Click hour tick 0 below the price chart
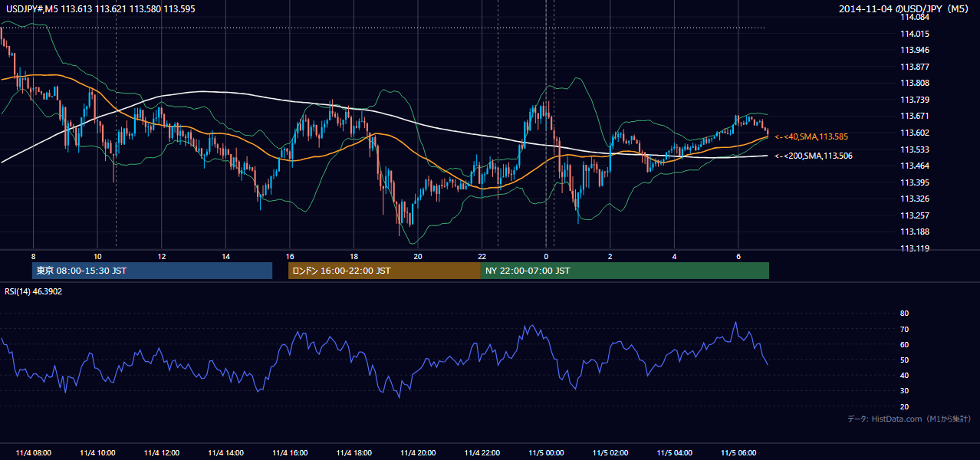The width and height of the screenshot is (980, 460). (x=546, y=256)
